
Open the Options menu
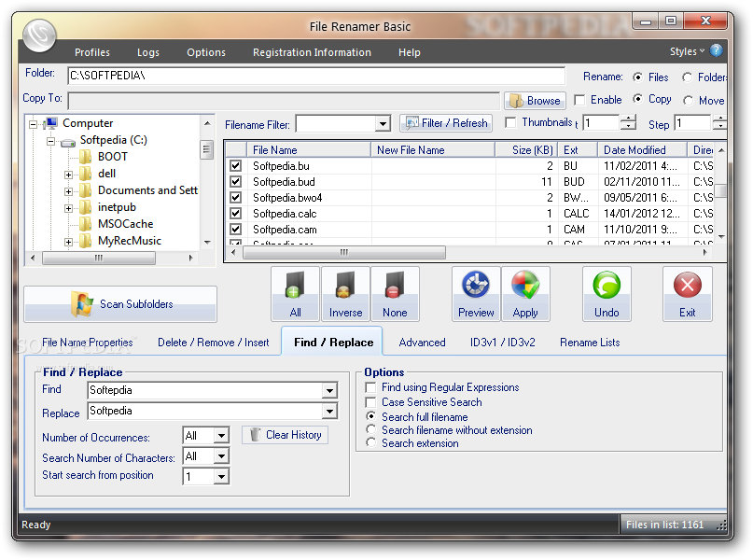(x=206, y=52)
